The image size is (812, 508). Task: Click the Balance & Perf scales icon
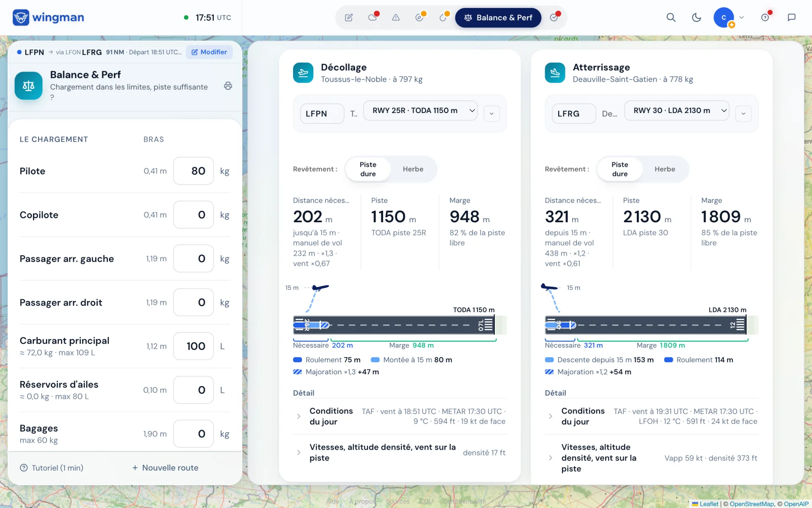pos(29,86)
